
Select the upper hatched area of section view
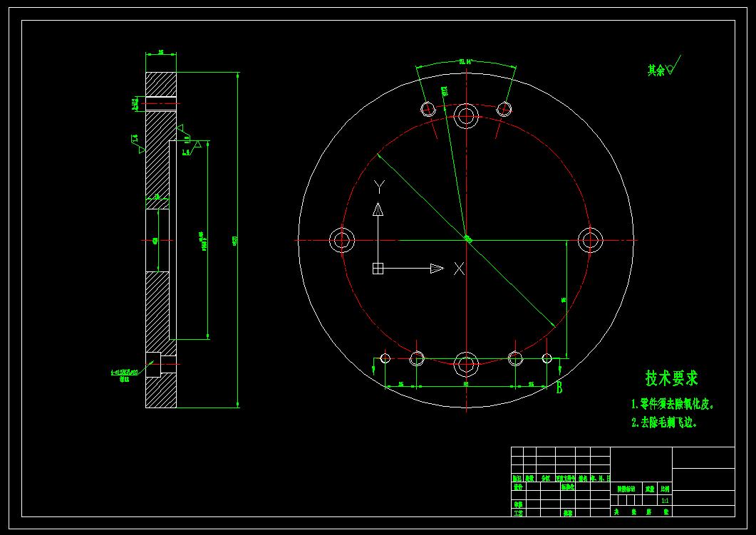[161, 84]
